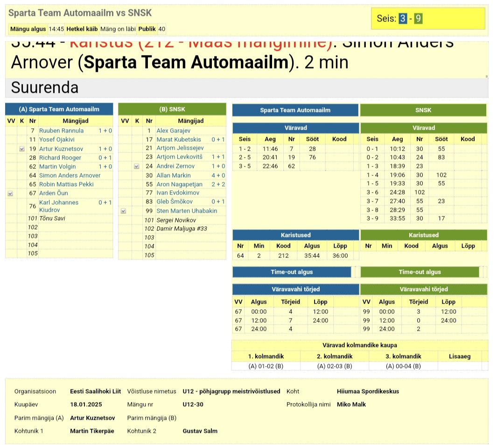
Task: Select Sparta goal row at 22:46
Action: pyautogui.click(x=295, y=167)
